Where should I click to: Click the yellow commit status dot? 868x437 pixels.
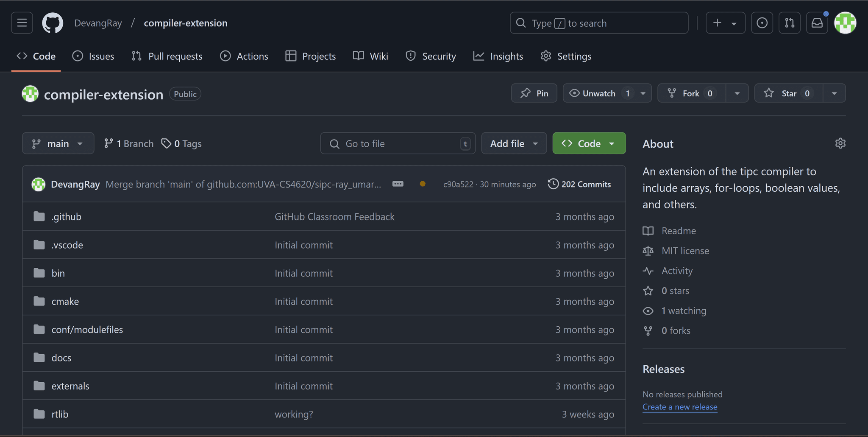point(423,184)
